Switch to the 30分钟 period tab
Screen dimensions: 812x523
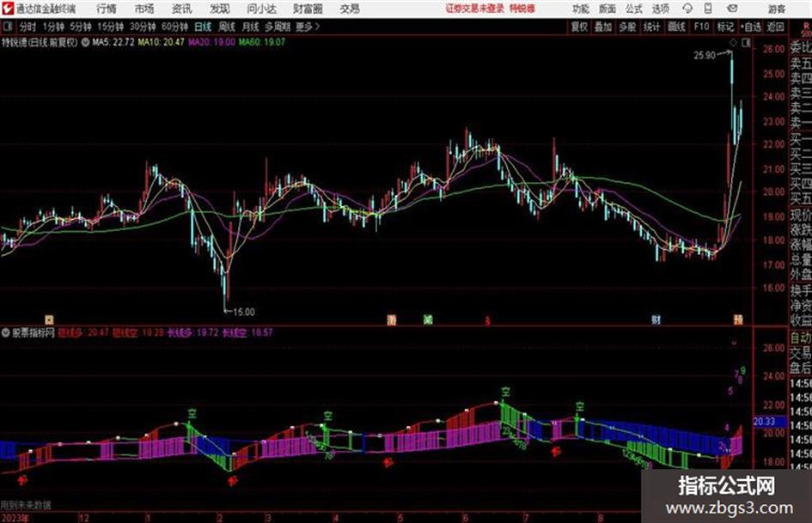coord(143,27)
